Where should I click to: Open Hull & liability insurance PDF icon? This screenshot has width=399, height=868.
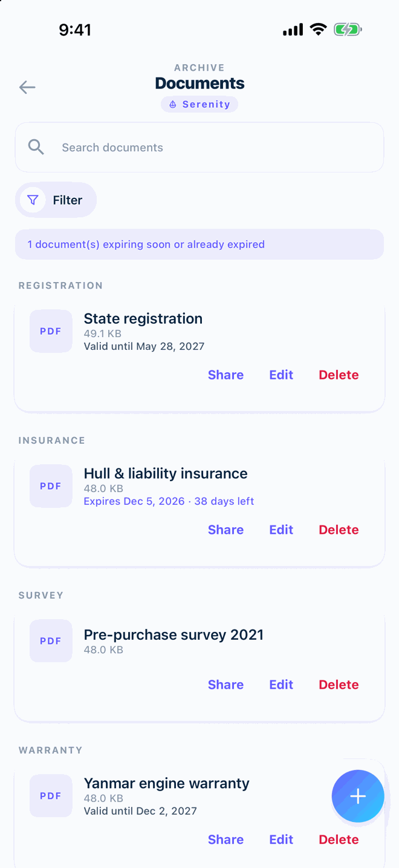click(51, 486)
